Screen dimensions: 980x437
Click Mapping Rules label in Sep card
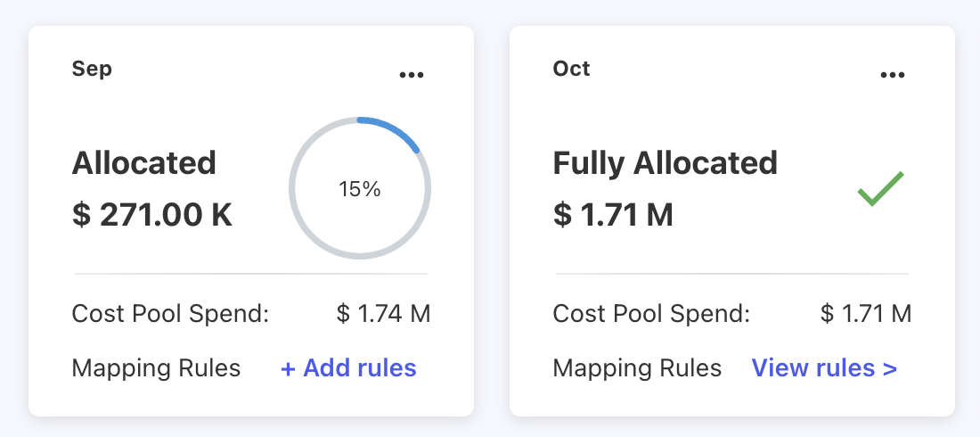point(156,368)
